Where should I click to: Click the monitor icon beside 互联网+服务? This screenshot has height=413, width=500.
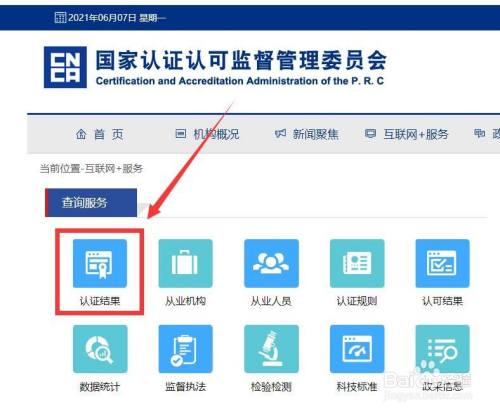(x=370, y=134)
